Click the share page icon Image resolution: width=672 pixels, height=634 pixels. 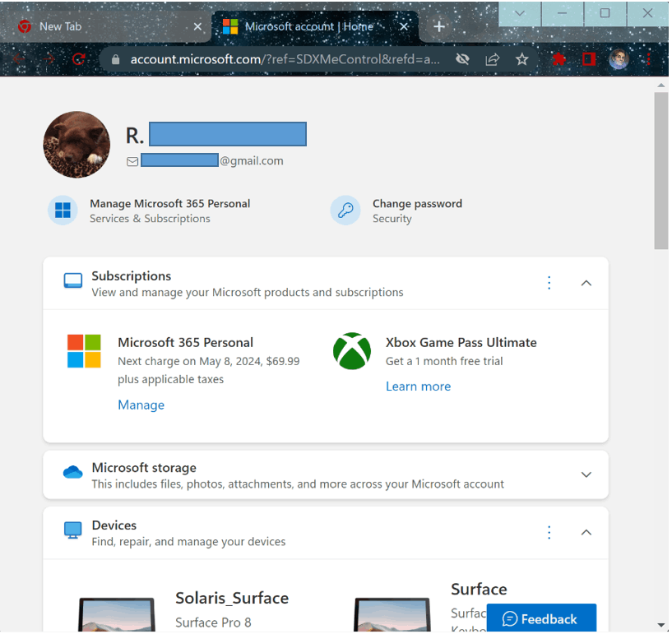point(493,59)
